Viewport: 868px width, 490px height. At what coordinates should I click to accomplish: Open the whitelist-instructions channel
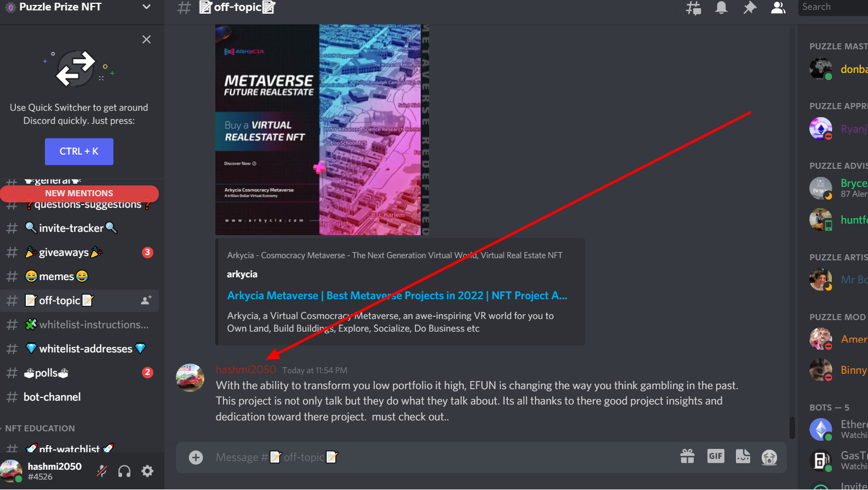(79, 324)
